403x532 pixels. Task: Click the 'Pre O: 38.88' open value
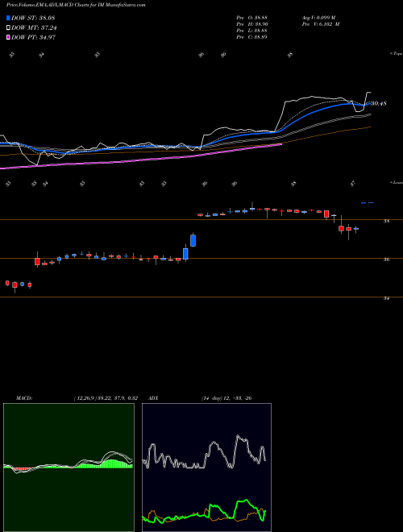coord(252,18)
